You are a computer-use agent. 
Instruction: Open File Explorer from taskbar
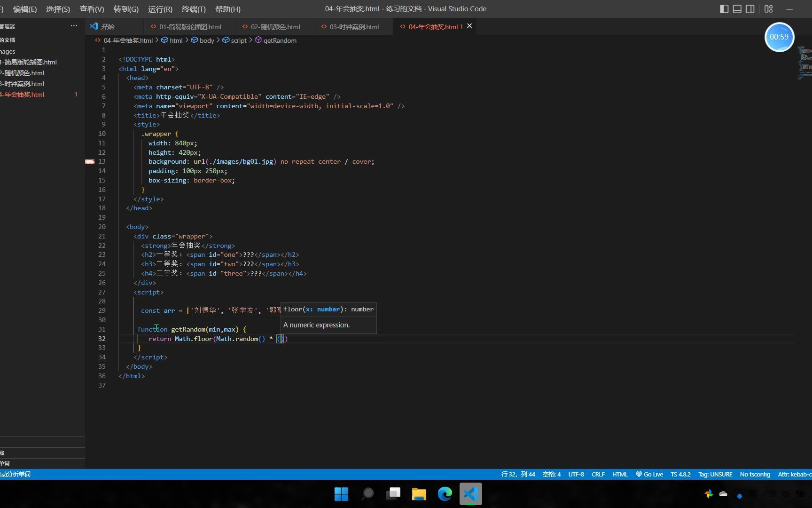click(419, 494)
